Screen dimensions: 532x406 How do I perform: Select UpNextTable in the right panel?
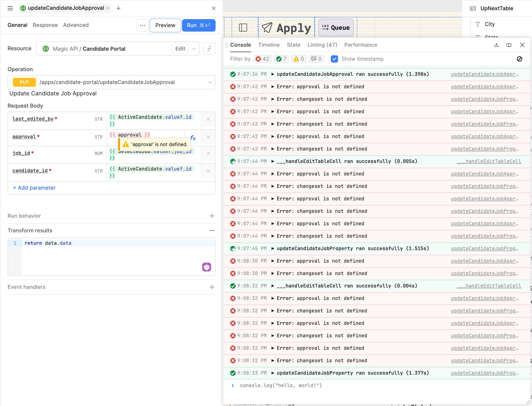pos(497,9)
